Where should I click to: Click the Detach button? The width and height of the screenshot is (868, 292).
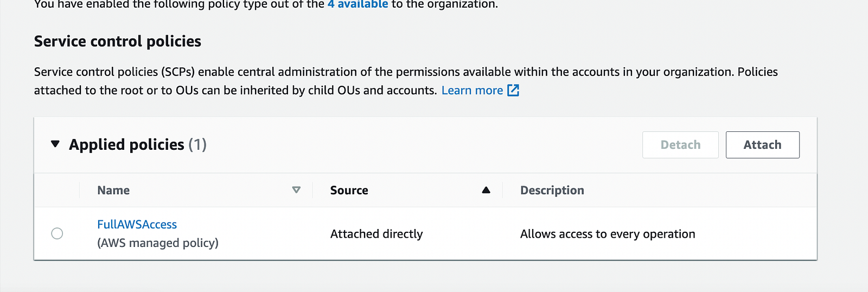click(x=680, y=145)
